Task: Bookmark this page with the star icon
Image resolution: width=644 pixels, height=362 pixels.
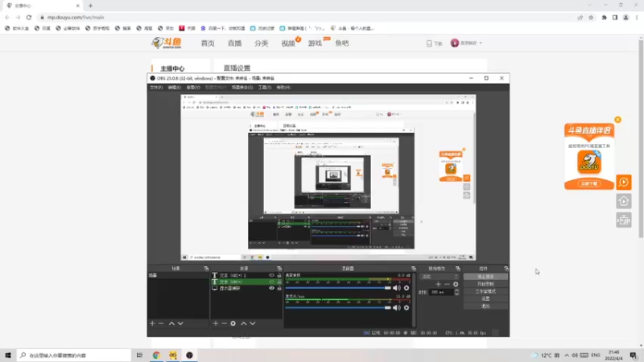Action: [591, 18]
